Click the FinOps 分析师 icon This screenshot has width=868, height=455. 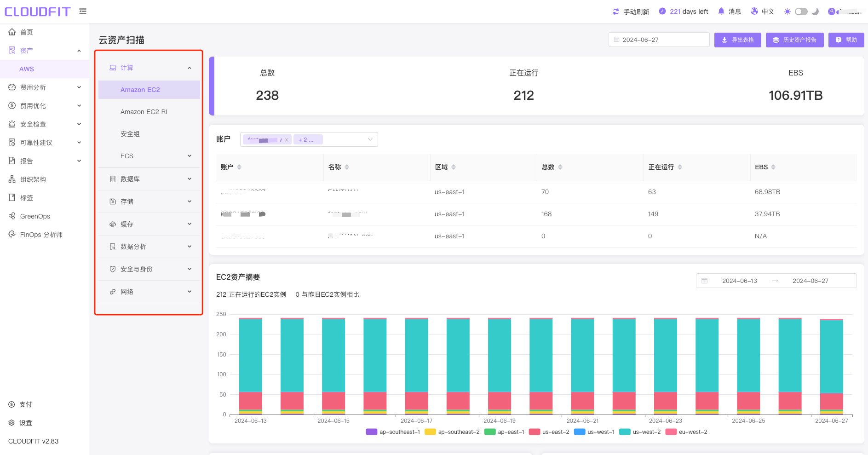12,234
